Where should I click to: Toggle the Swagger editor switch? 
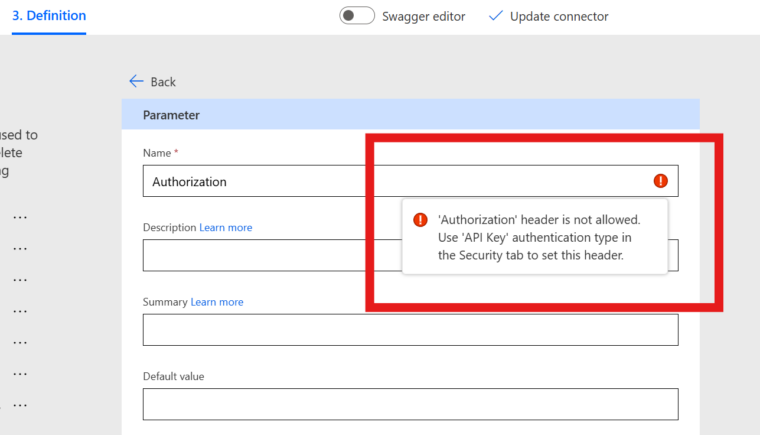[x=357, y=16]
